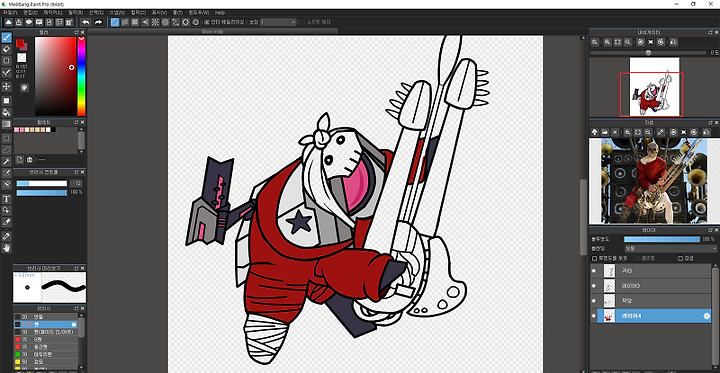This screenshot has height=373, width=720.
Task: Click the Undo arrow in top toolbar
Action: (85, 22)
